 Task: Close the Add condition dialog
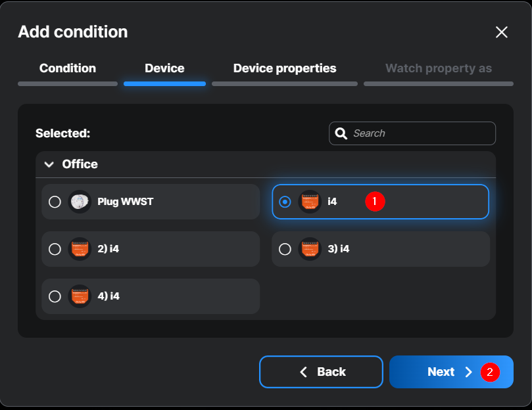(502, 32)
